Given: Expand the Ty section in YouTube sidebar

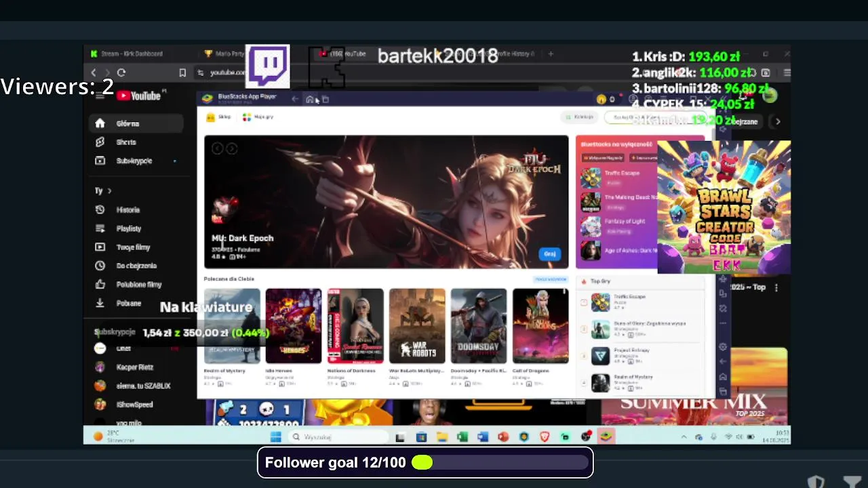Looking at the screenshot, I should click(103, 191).
